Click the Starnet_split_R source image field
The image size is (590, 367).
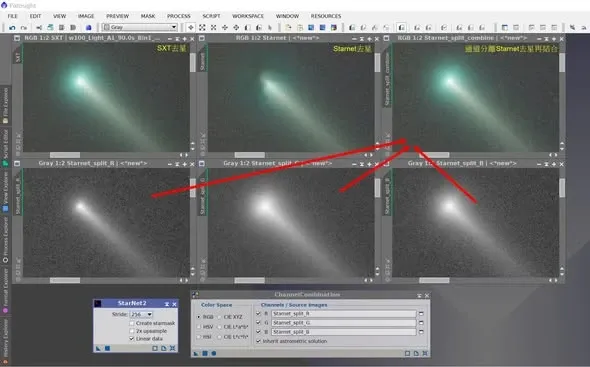click(344, 314)
